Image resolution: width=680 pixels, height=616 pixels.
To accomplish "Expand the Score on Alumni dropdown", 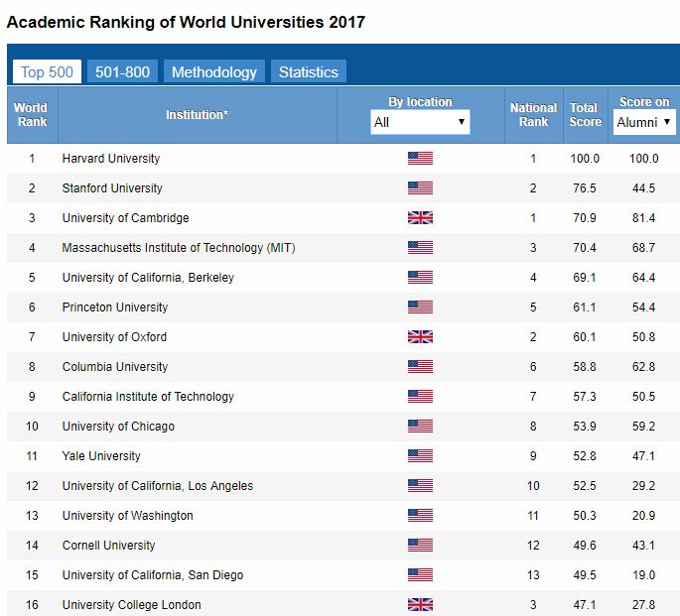I will click(x=643, y=122).
